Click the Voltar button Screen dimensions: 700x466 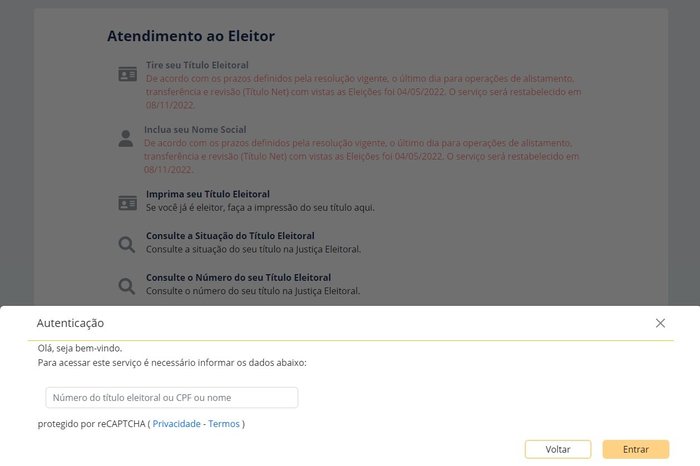click(558, 449)
